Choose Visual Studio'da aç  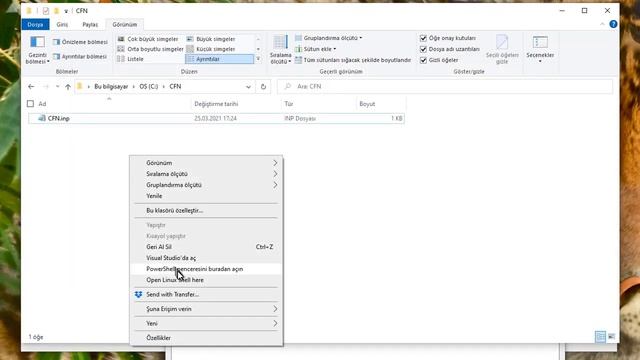pyautogui.click(x=207, y=258)
